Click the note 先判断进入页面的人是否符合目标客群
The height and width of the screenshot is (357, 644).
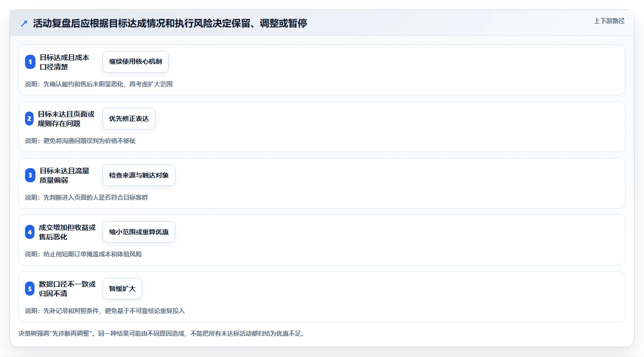pyautogui.click(x=95, y=197)
